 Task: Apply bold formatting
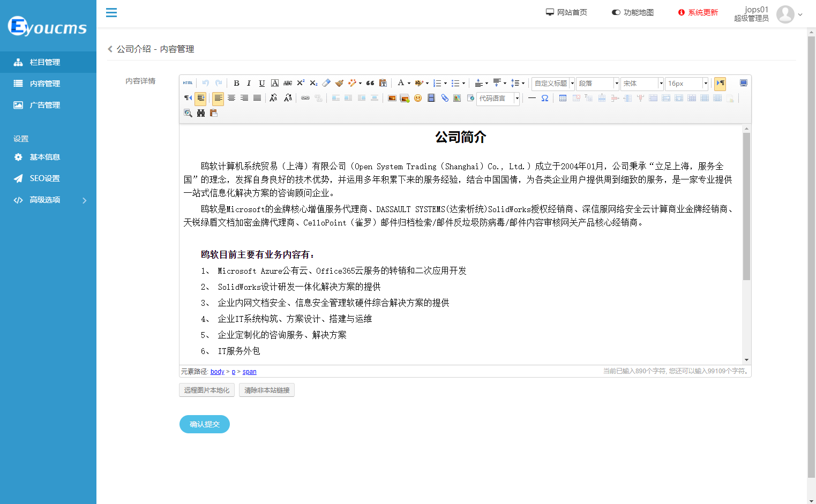pos(236,83)
